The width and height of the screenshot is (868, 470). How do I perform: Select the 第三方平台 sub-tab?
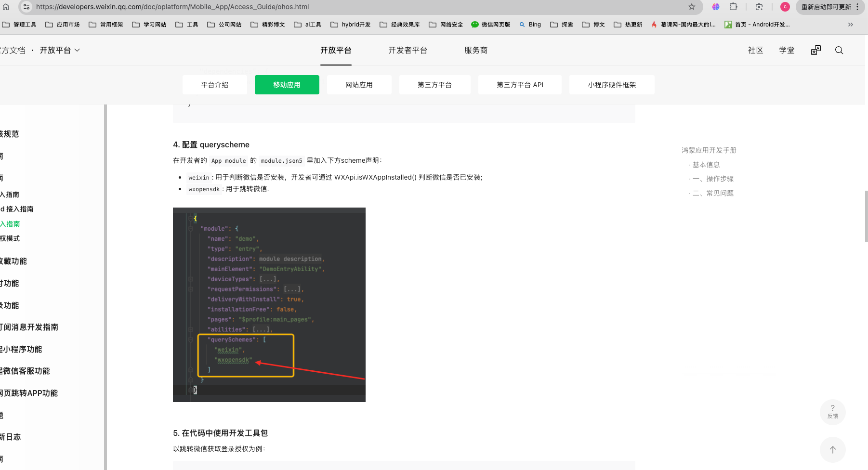pos(435,85)
